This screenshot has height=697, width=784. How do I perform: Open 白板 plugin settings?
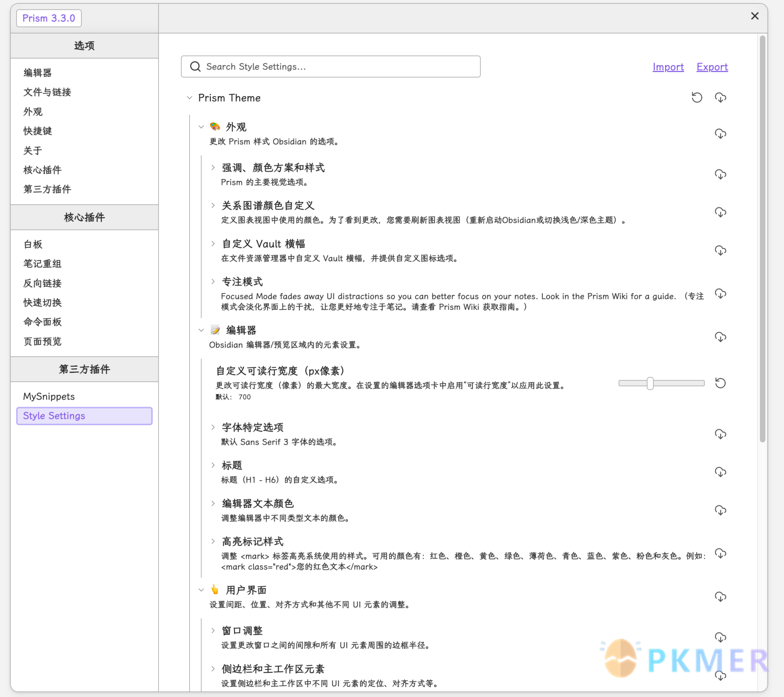[x=84, y=244]
